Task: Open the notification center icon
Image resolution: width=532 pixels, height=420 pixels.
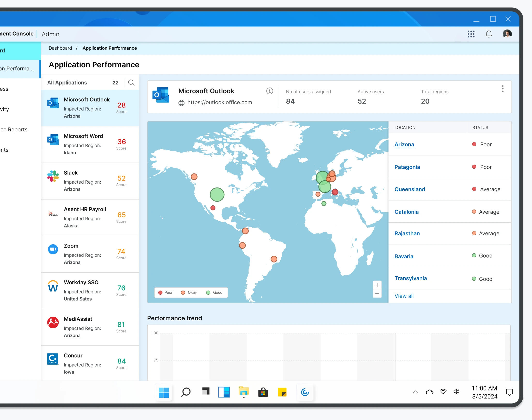Action: click(509, 392)
